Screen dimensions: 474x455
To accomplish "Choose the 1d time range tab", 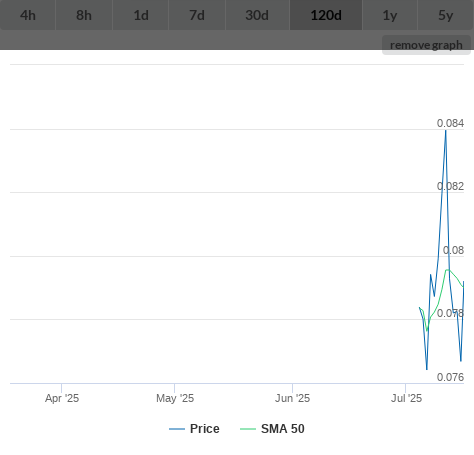I will point(141,15).
